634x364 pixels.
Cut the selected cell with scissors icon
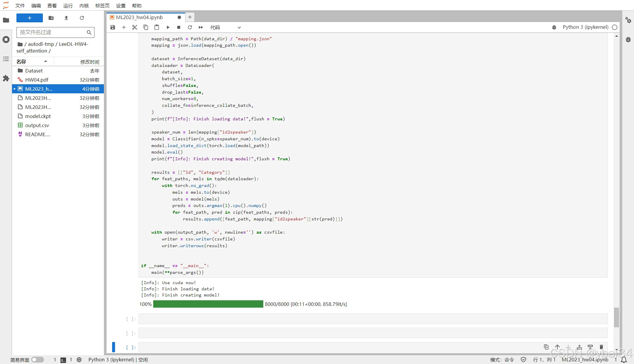[135, 27]
